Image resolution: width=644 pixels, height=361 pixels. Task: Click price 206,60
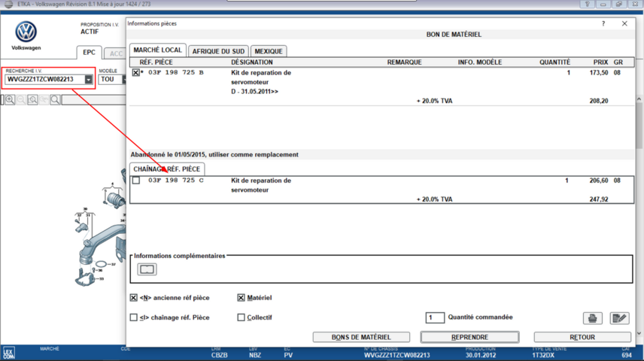(599, 180)
